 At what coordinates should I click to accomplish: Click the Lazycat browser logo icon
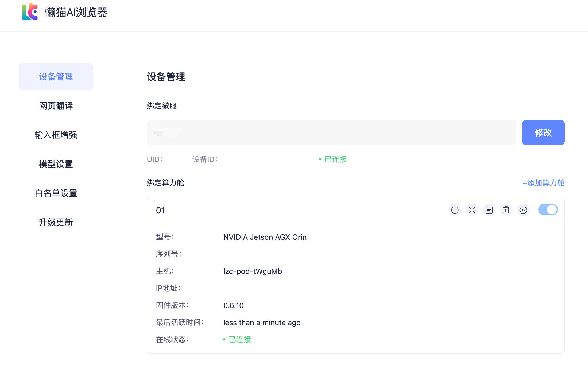point(30,12)
